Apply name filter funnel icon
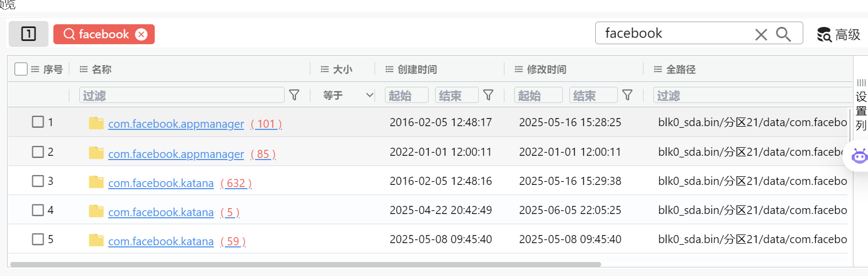 [294, 95]
